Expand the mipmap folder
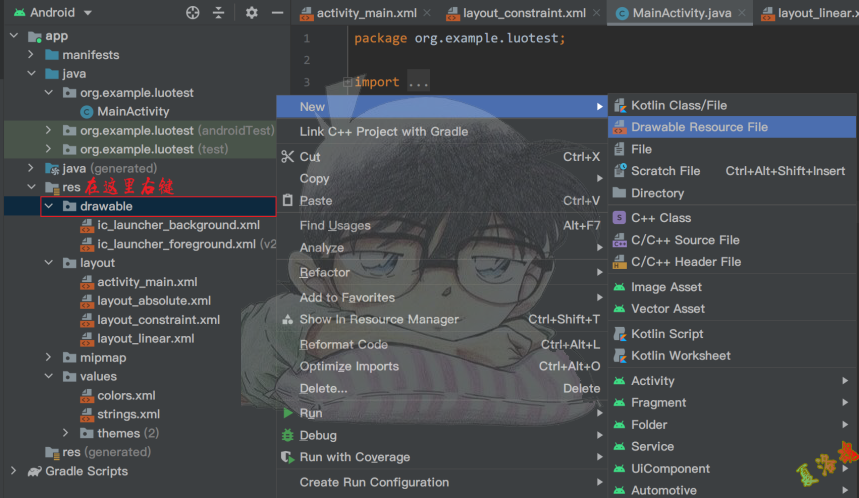The image size is (859, 498). 49,358
